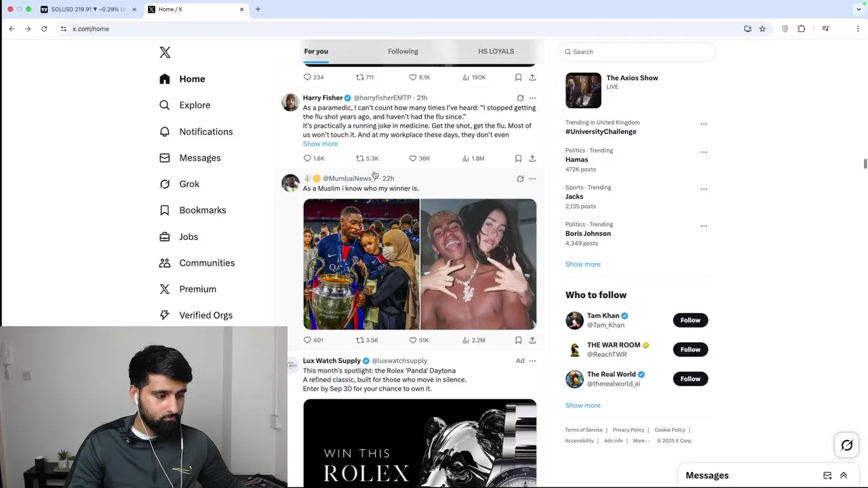This screenshot has width=868, height=488.
Task: Switch to the HS LOYALS tab
Action: pyautogui.click(x=496, y=52)
